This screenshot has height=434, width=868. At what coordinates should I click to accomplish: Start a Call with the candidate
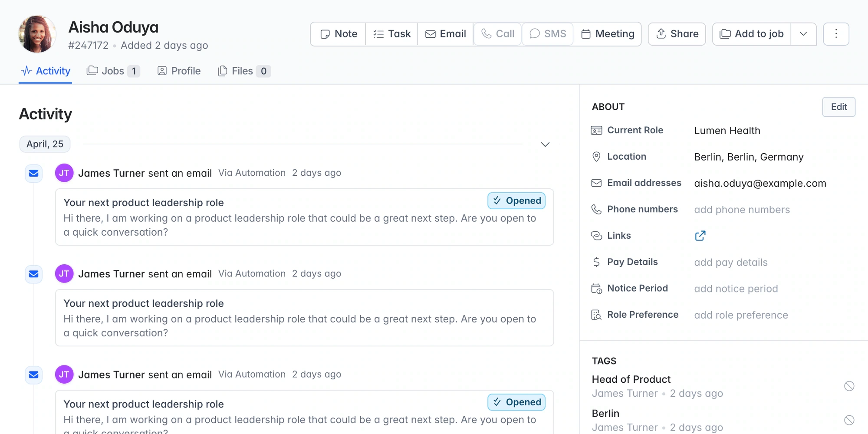[497, 34]
